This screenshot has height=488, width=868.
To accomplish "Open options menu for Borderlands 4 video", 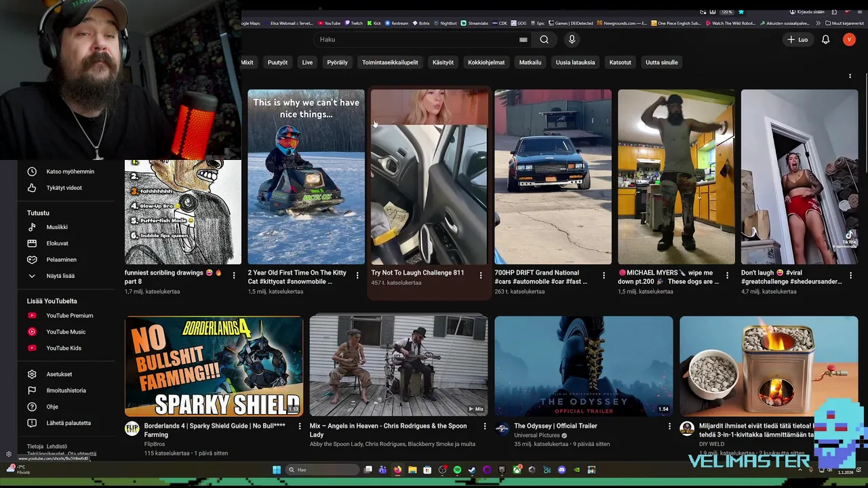I will [300, 426].
